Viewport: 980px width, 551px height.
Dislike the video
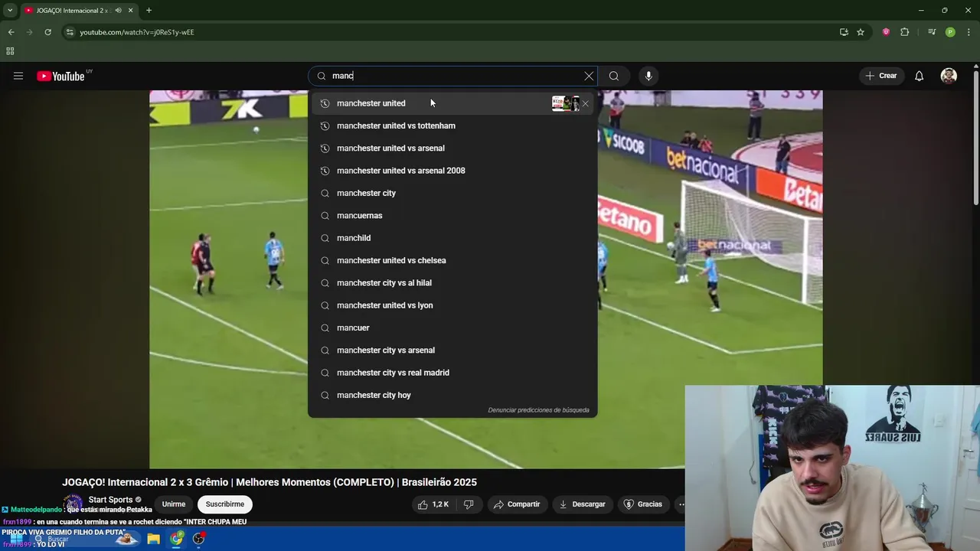coord(469,504)
